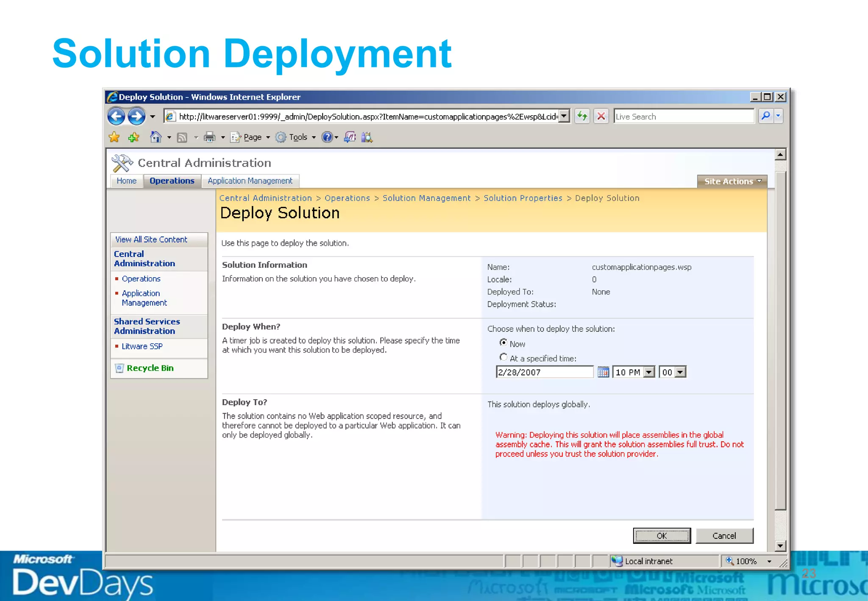868x601 pixels.
Task: Click the Central Administration tools icon
Action: [122, 163]
